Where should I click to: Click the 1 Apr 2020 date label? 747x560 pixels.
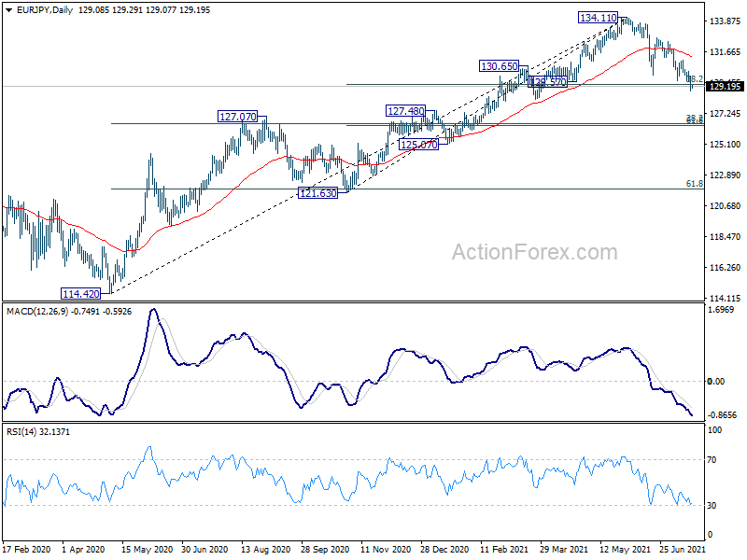83,549
